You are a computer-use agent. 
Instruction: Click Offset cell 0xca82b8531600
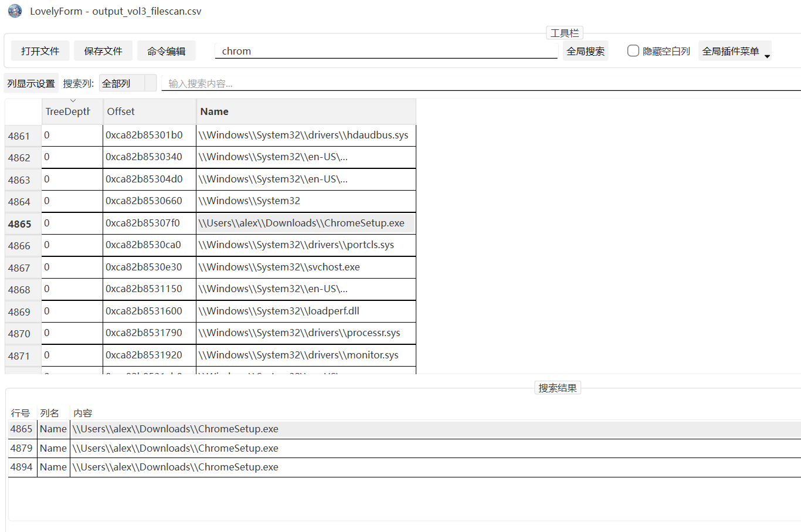point(150,311)
